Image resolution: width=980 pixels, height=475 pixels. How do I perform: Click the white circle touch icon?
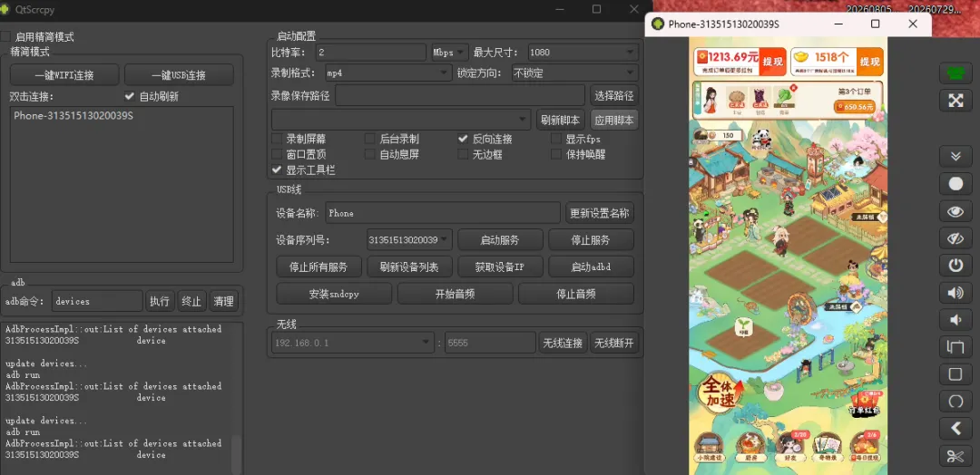[x=955, y=183]
